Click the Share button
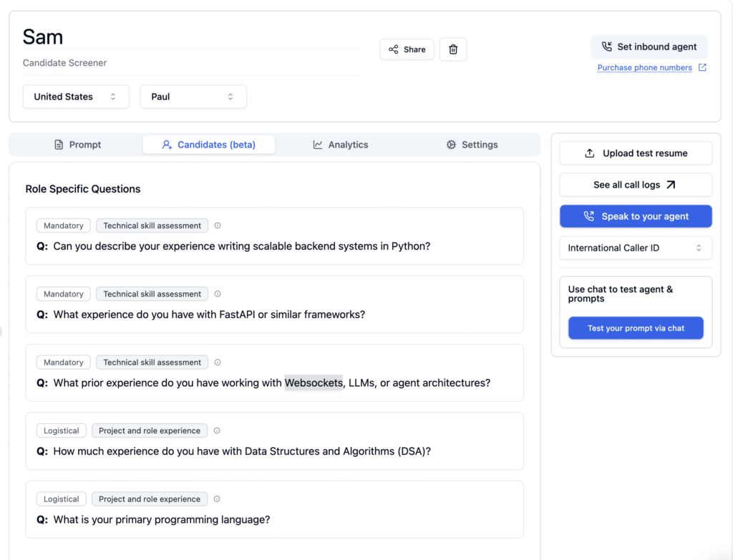733x560 pixels. click(407, 49)
